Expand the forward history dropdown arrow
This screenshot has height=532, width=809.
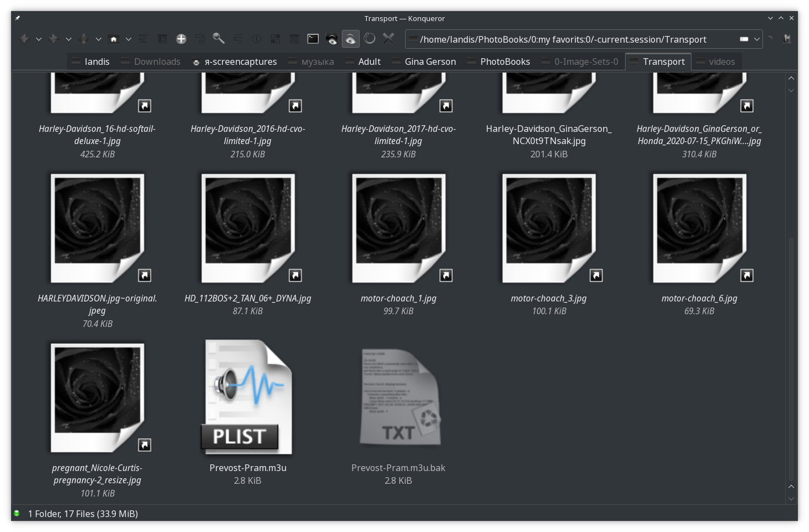[69, 39]
